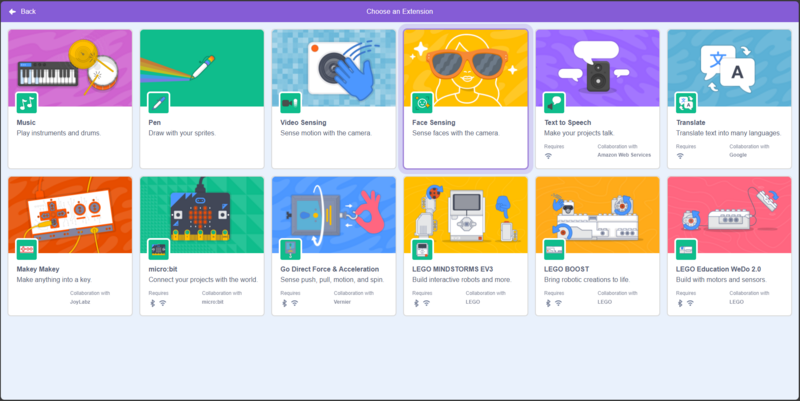Click the Wi-Fi icon on LEGO WeDo card

coord(690,303)
